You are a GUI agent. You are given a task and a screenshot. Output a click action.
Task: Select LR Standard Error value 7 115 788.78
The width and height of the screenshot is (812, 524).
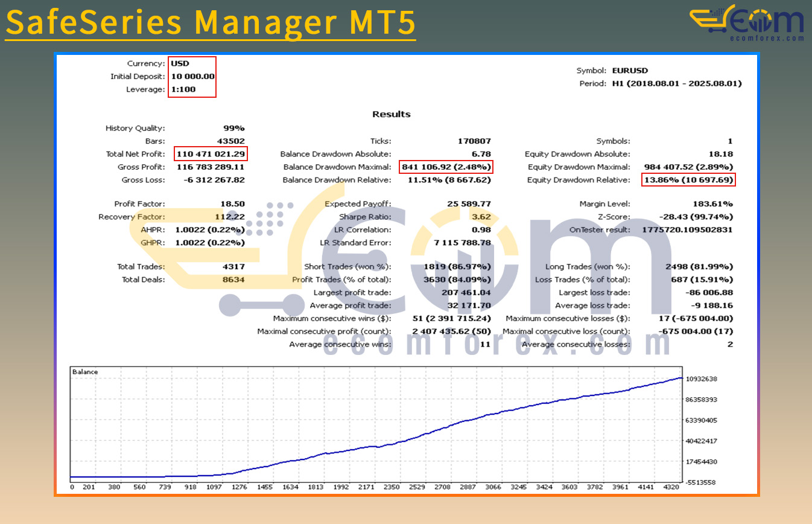pyautogui.click(x=462, y=243)
